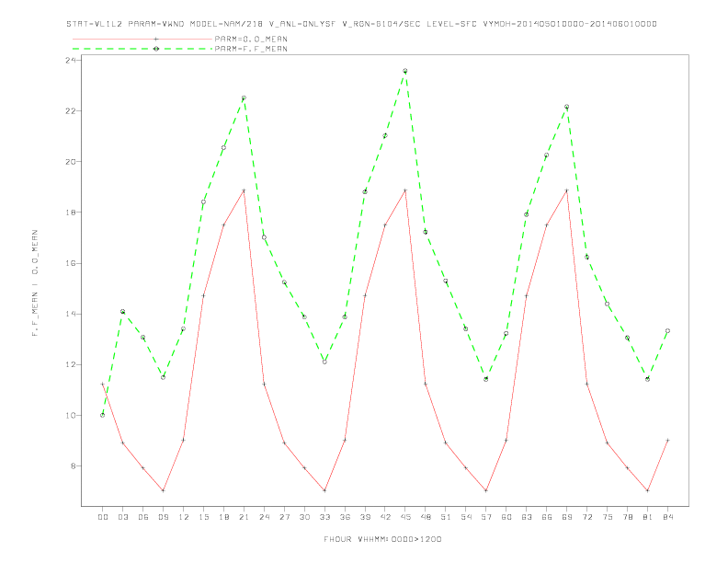Screen dimensions: 728x563
Task: Click x-axis tick label 78
Action: point(628,517)
